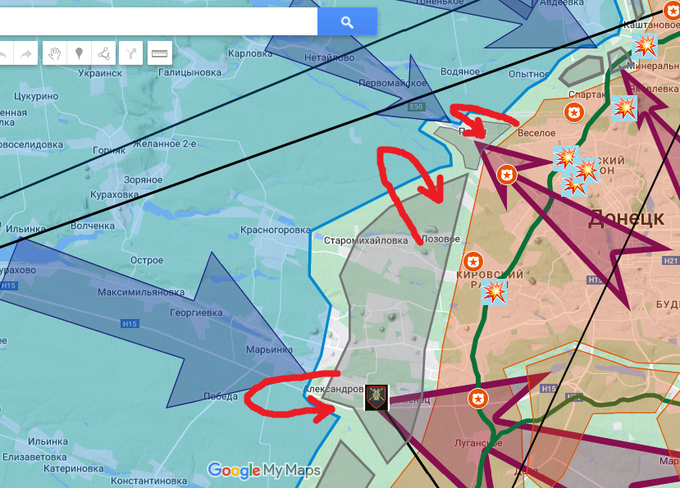Click H15 road shield near Максимильяновка
Image resolution: width=680 pixels, height=488 pixels.
pos(130,324)
